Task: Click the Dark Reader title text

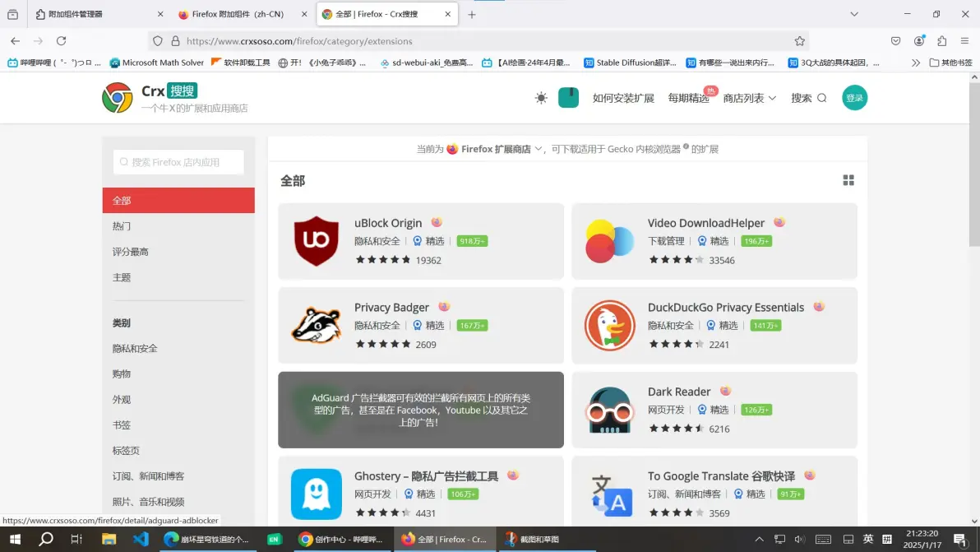Action: coord(679,392)
